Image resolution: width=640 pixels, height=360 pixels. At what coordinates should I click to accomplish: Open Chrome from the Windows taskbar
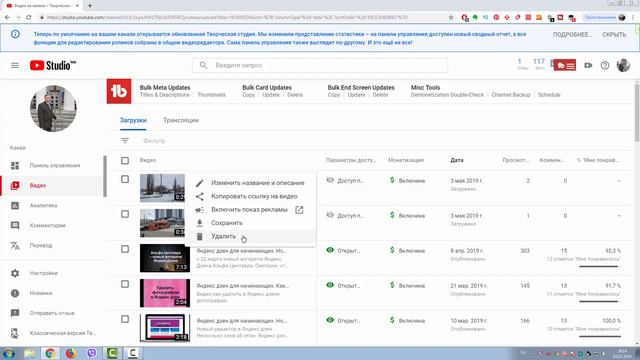tap(50, 353)
